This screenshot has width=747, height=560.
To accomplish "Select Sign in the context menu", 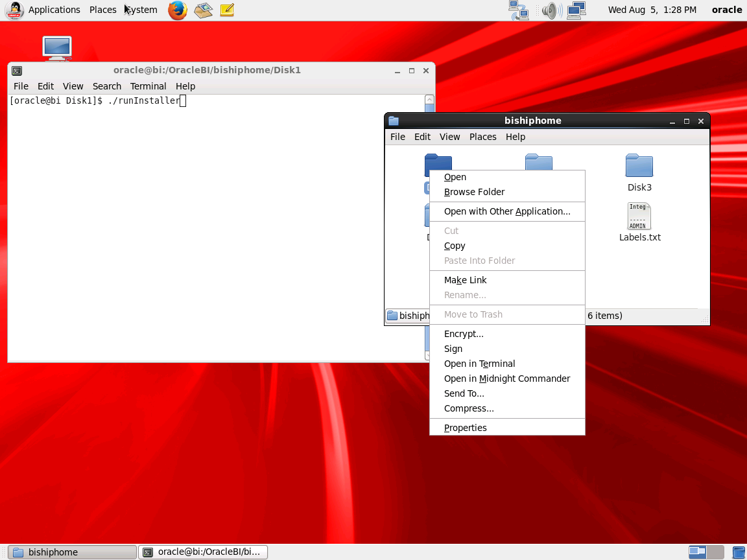I will [x=507, y=349].
